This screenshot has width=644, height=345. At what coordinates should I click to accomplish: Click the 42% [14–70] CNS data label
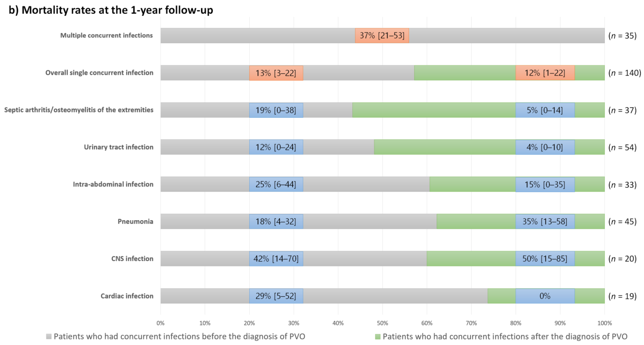point(276,258)
